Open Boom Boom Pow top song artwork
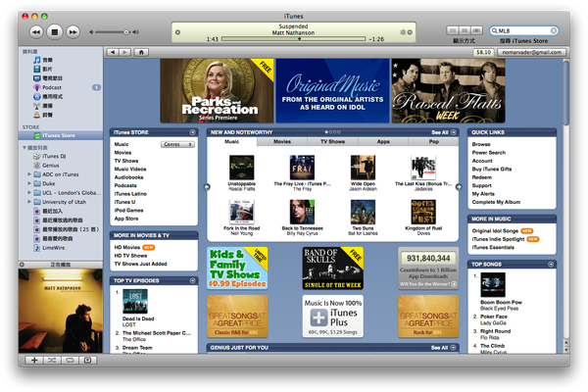Viewport: 588px width, 392px height. click(493, 285)
